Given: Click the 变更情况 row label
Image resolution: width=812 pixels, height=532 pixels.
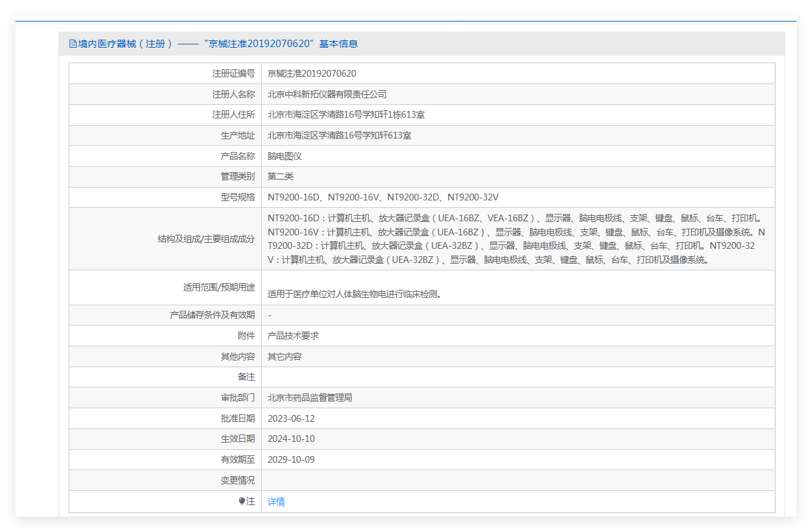Looking at the screenshot, I should (238, 480).
